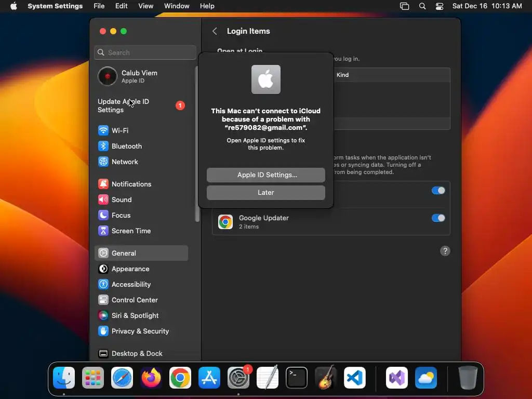Viewport: 532px width, 399px height.
Task: Launch Safari from the Dock
Action: tap(122, 378)
